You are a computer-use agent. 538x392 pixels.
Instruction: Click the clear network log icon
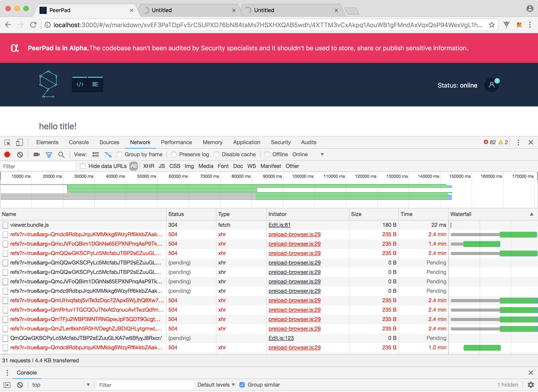(20, 154)
